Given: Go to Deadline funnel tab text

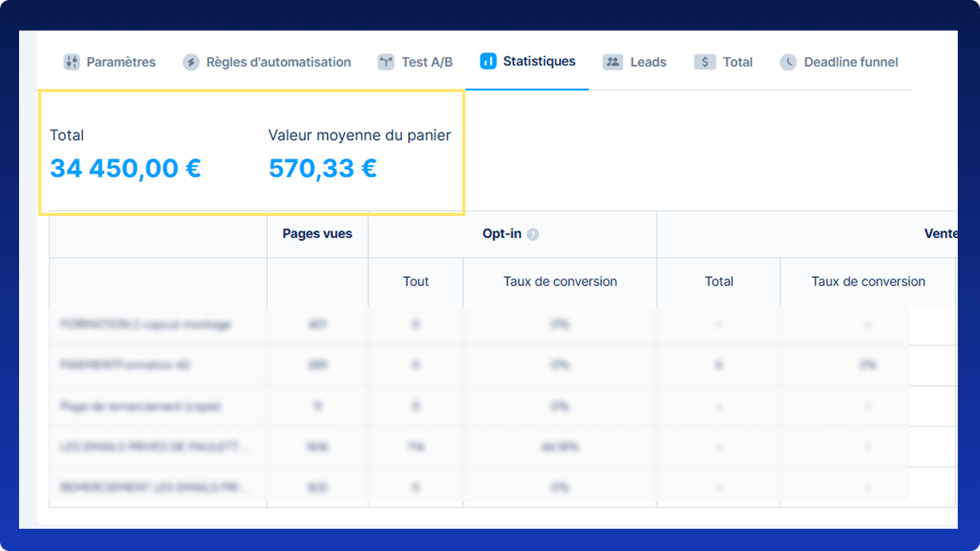Looking at the screenshot, I should tap(851, 62).
